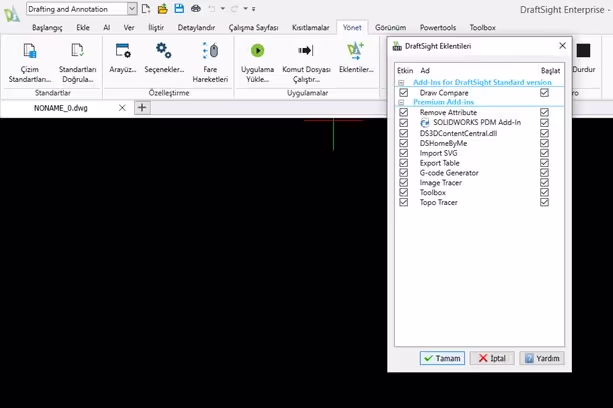This screenshot has width=613, height=408.
Task: Open the Undo history dropdown arrow
Action: (x=223, y=9)
